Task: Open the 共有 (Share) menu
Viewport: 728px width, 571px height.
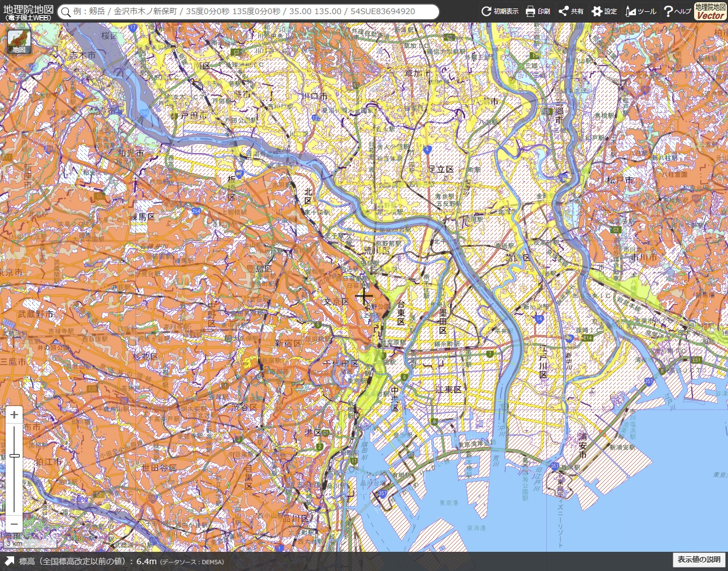Action: pyautogui.click(x=570, y=11)
